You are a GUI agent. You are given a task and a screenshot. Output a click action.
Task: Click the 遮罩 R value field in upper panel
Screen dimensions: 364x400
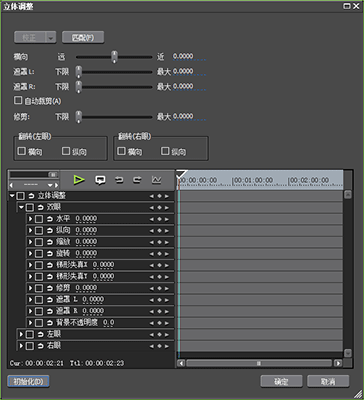pos(189,87)
